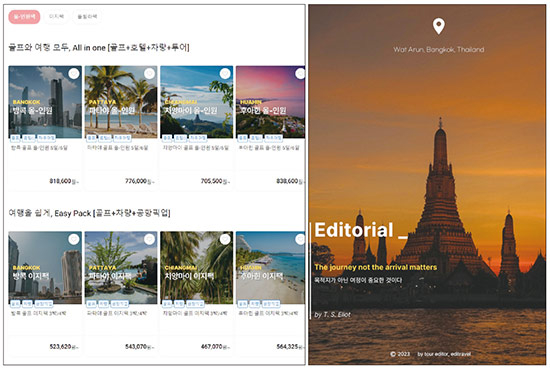Screen dimensions: 550x368
Task: Like the Chiangmai All-in-one package heart
Action: [x=225, y=74]
